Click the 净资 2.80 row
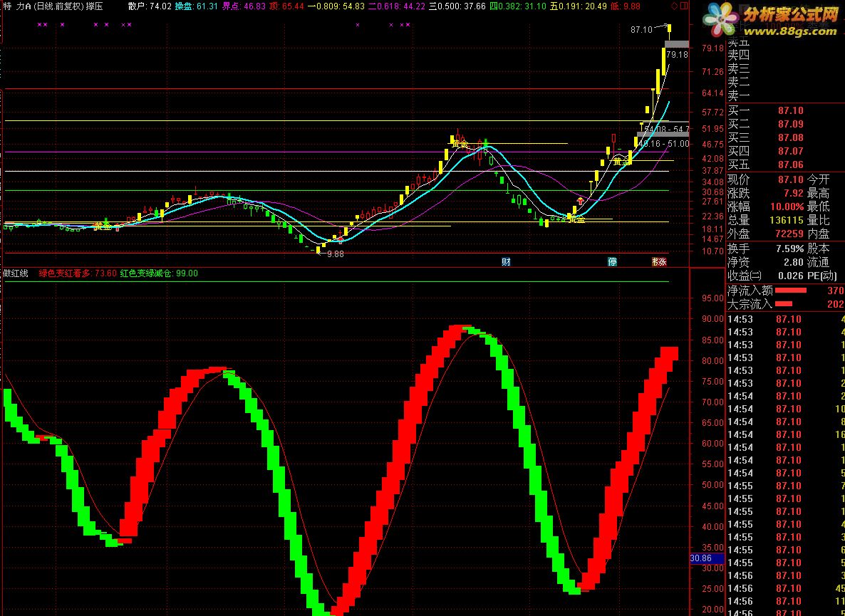Viewport: 845px width, 616px height. click(x=766, y=262)
